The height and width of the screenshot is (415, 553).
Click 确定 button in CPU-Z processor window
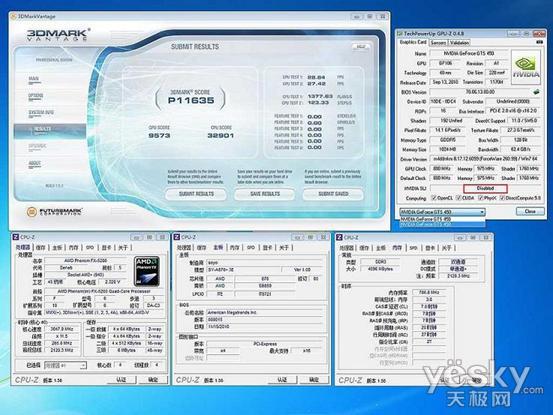[153, 380]
